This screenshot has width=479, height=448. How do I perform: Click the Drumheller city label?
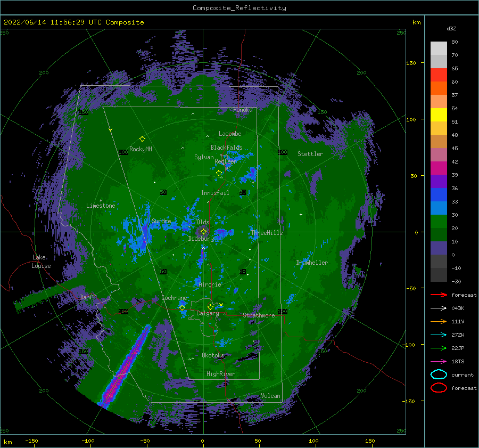tap(312, 263)
